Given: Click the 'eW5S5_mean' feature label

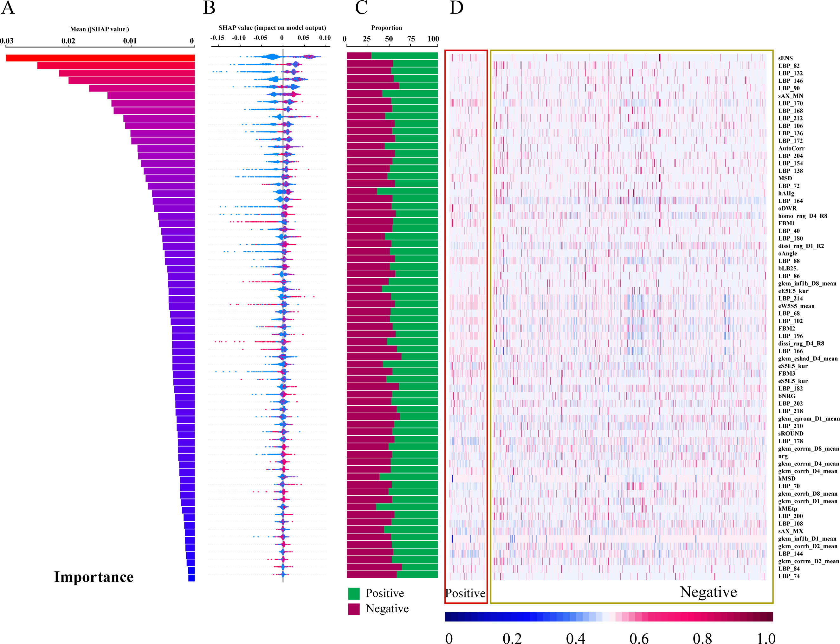Looking at the screenshot, I should pos(796,306).
